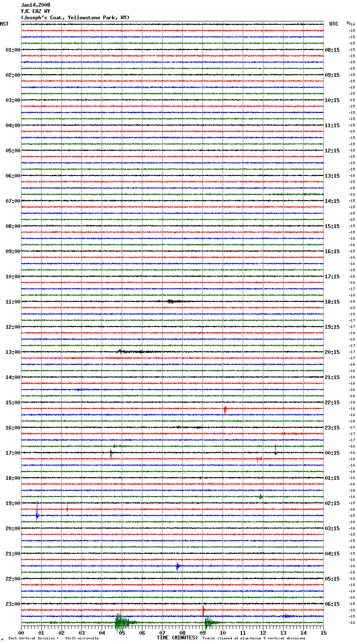Screen dimensions: 357x644
Task: Click the Traces clipped at plus/minus note
Action: click(x=254, y=638)
